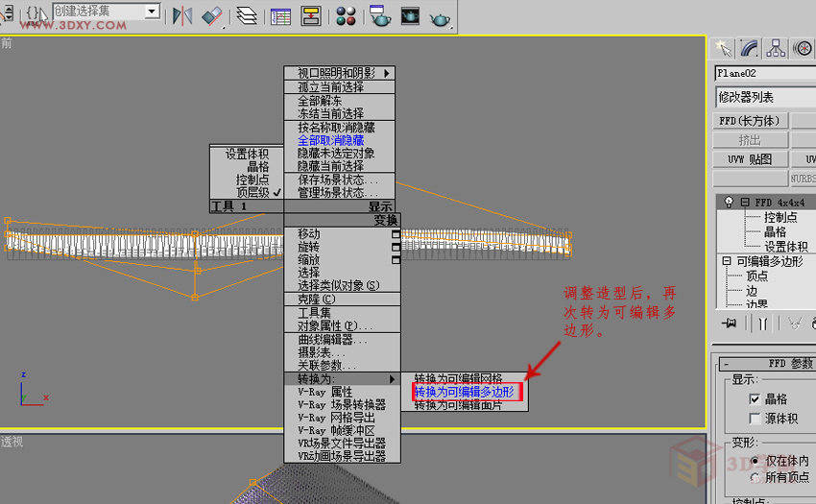
Task: Toggle FFD modifier lightbulb visibility
Action: [729, 202]
